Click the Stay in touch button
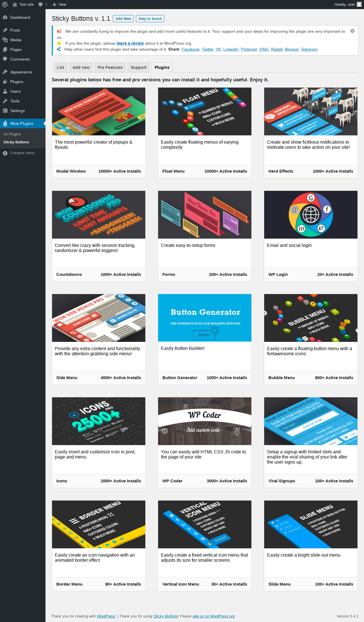Screen dimensions: 364x622 (150, 19)
